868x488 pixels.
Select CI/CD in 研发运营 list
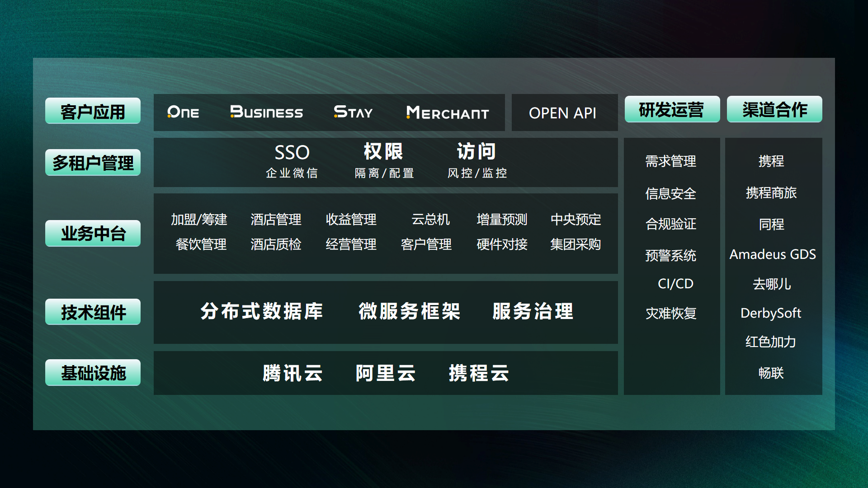tap(675, 284)
